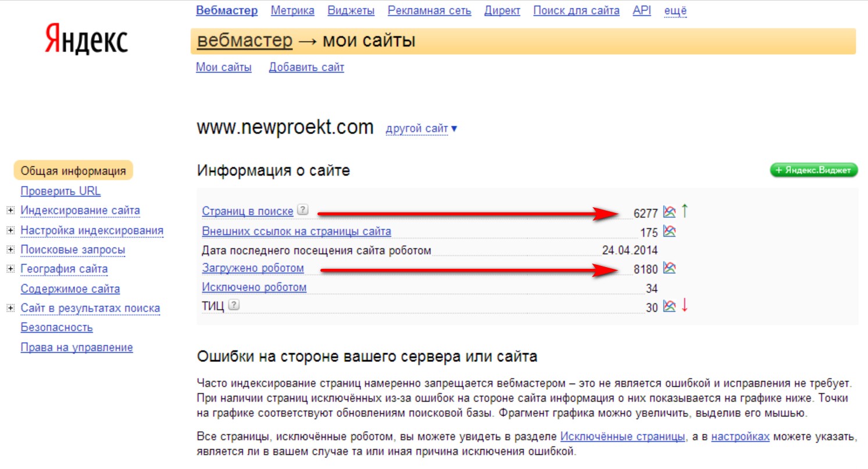868x469 pixels.
Task: Open Исключено роботом link
Action: pyautogui.click(x=254, y=287)
